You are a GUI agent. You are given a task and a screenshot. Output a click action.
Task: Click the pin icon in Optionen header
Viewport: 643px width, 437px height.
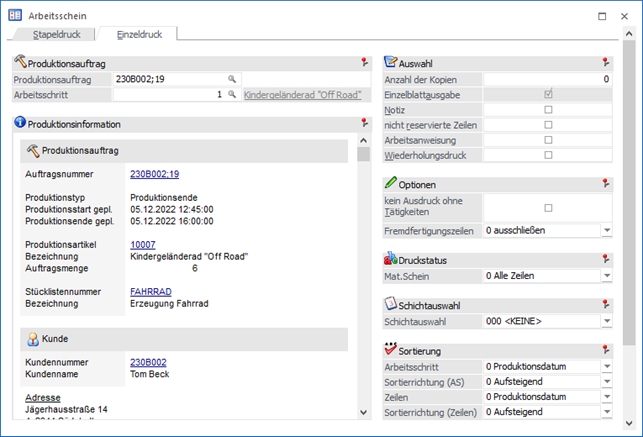[x=606, y=184]
